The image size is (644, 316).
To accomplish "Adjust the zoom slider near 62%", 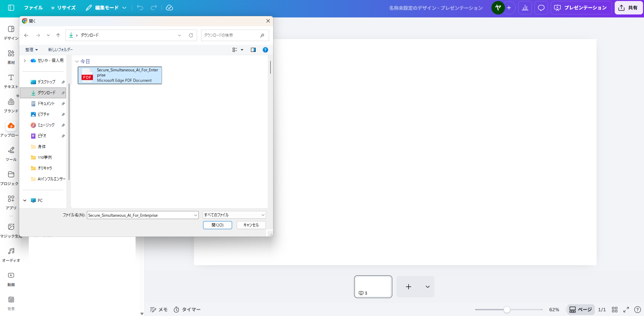I will coord(508,309).
